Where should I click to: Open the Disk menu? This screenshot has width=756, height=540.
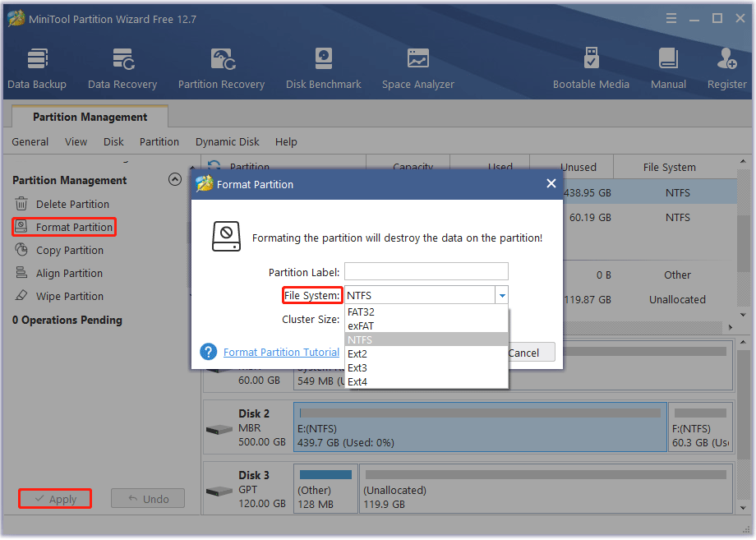tap(113, 141)
